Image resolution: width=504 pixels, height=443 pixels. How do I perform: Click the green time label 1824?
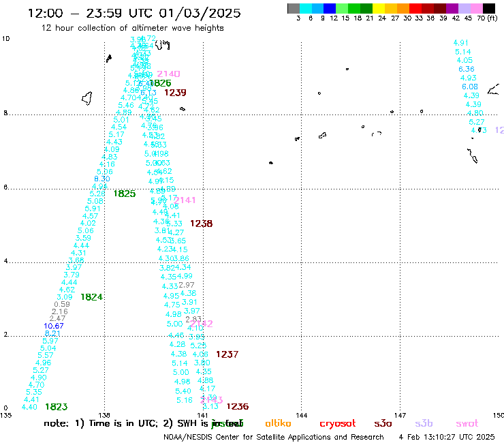click(x=91, y=297)
